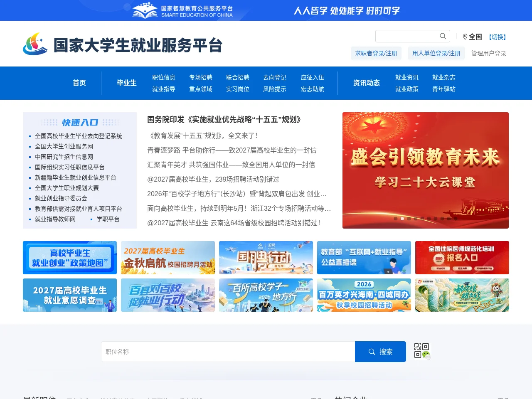Select 宏志助航 in nav menu
Image resolution: width=532 pixels, height=399 pixels.
click(313, 89)
